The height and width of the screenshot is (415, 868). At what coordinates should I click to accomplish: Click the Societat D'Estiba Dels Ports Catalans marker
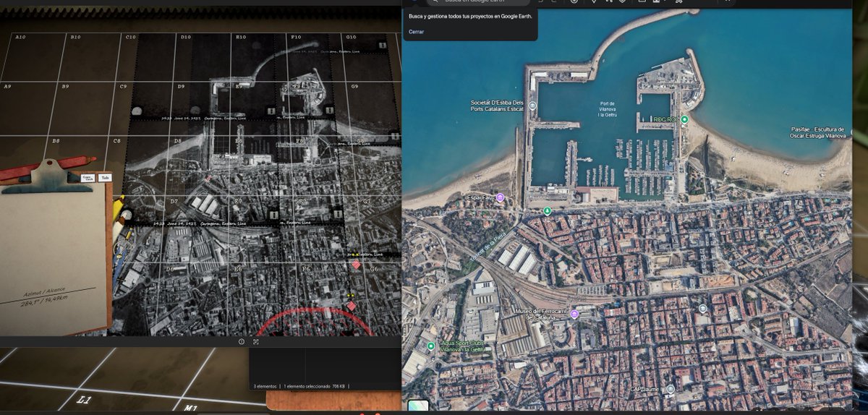(532, 106)
